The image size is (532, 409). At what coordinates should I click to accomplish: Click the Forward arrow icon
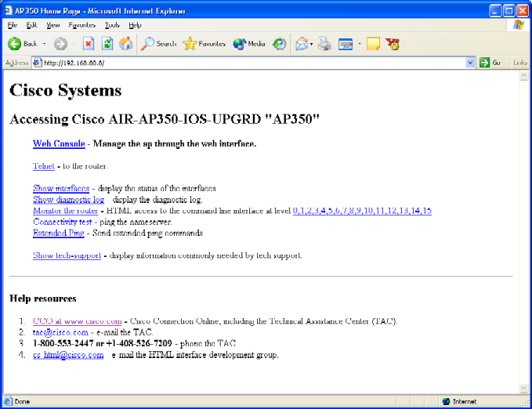click(x=61, y=44)
